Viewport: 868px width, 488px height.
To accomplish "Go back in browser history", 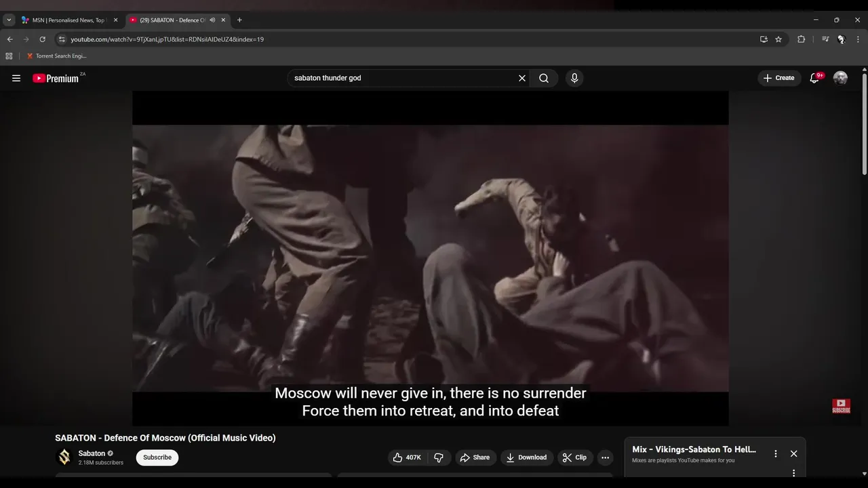I will [x=9, y=39].
